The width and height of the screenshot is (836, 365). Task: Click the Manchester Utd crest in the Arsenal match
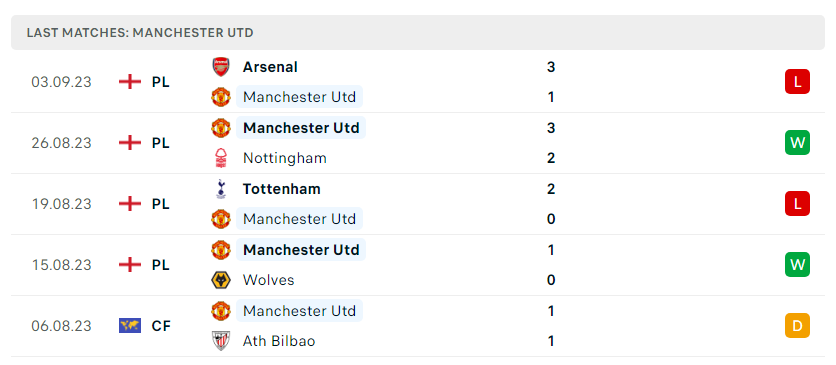pos(221,97)
